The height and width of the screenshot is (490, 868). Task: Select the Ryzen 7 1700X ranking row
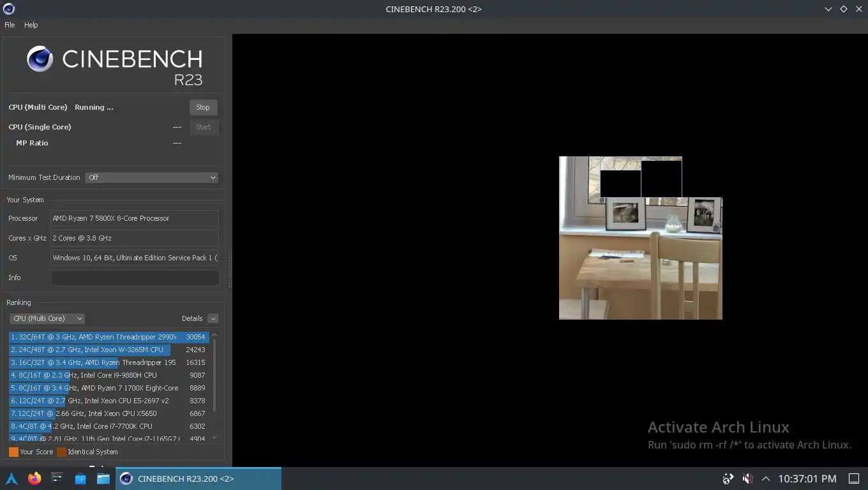(x=108, y=388)
